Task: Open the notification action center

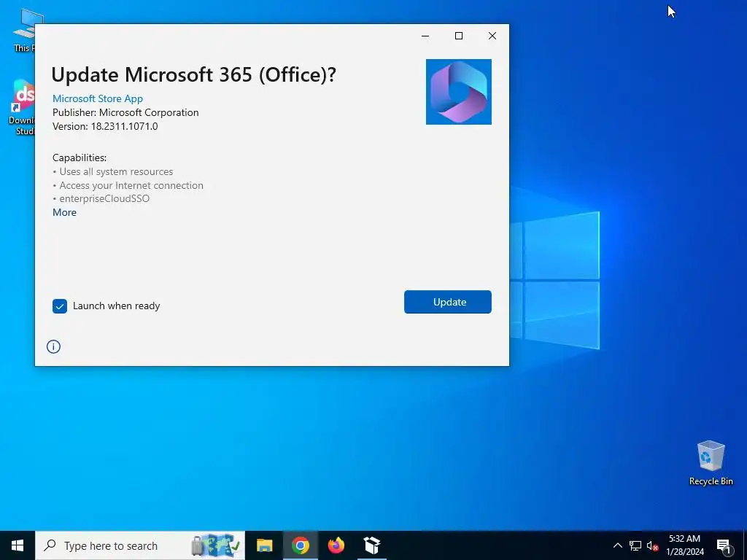Action: (724, 546)
